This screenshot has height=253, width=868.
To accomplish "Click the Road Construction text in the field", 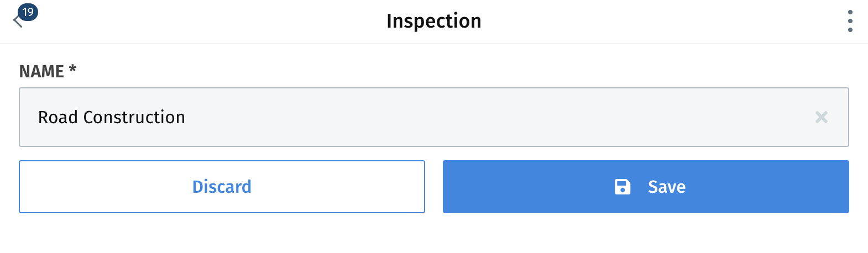I will point(111,117).
